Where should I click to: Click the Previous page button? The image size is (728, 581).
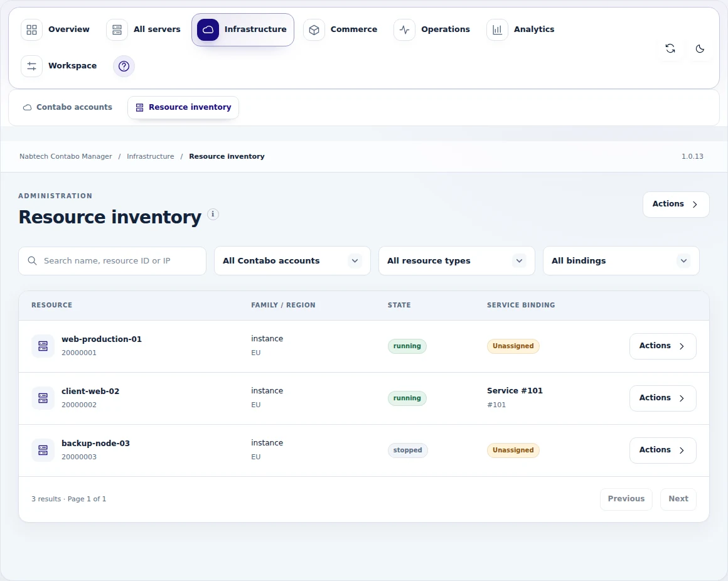click(626, 499)
